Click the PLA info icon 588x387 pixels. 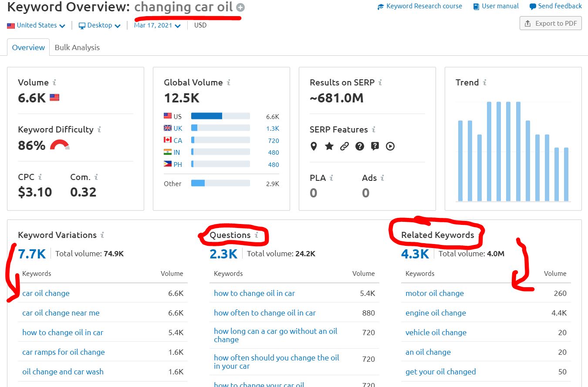pyautogui.click(x=331, y=178)
